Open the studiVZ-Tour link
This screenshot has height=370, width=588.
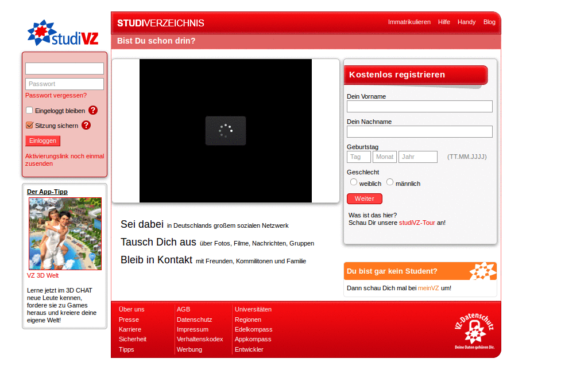pos(417,223)
